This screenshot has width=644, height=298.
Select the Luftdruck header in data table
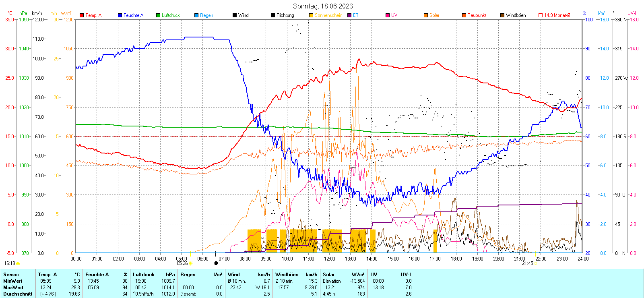(144, 275)
